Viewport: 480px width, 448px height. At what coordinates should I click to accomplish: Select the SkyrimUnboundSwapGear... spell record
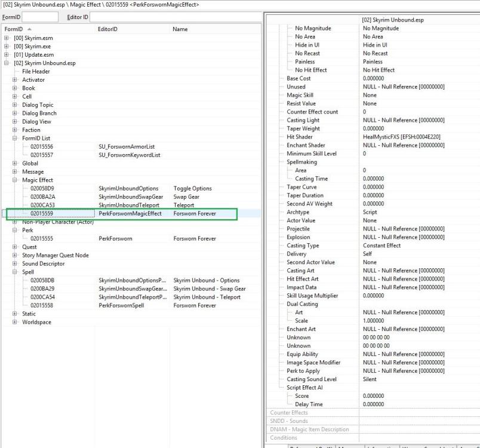click(x=133, y=289)
